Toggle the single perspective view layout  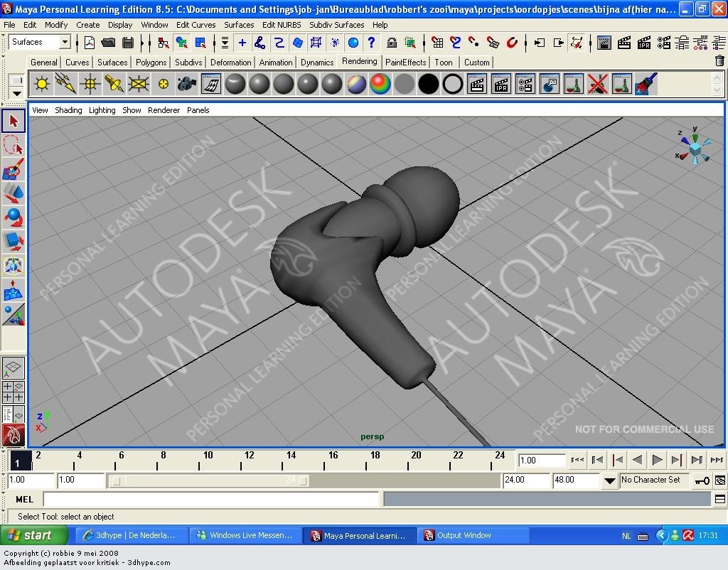(14, 367)
